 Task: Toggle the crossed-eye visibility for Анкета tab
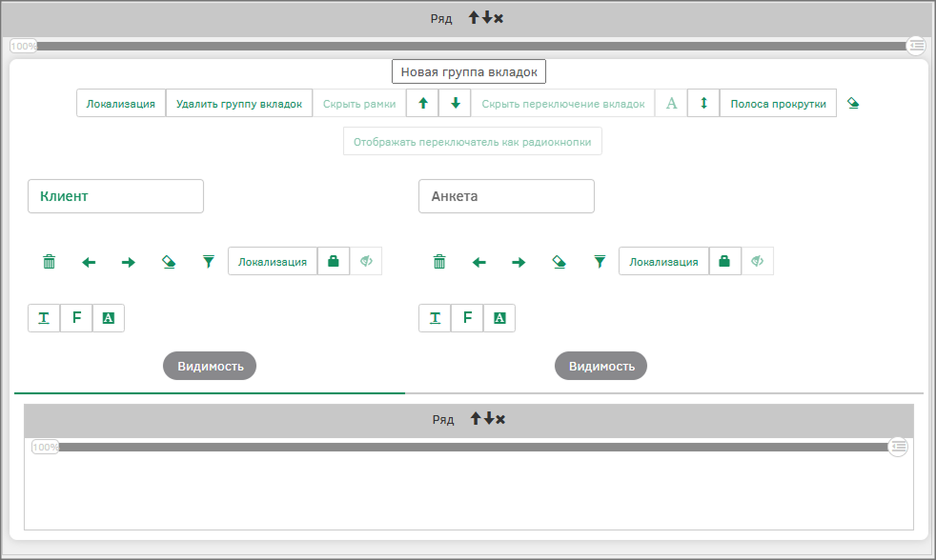[757, 262]
